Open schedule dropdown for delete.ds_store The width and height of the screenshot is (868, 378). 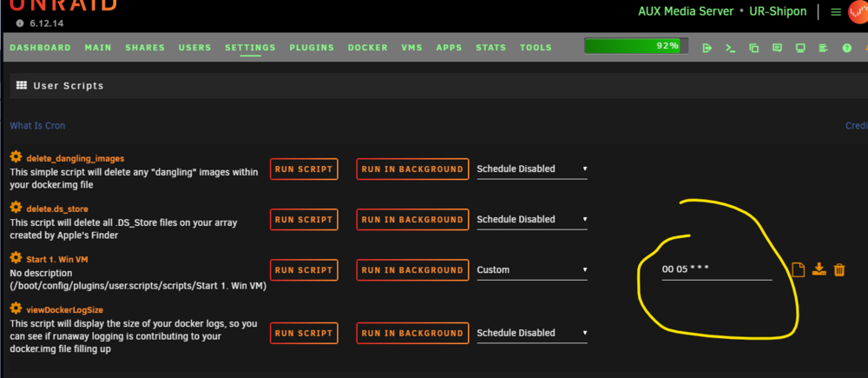tap(532, 220)
